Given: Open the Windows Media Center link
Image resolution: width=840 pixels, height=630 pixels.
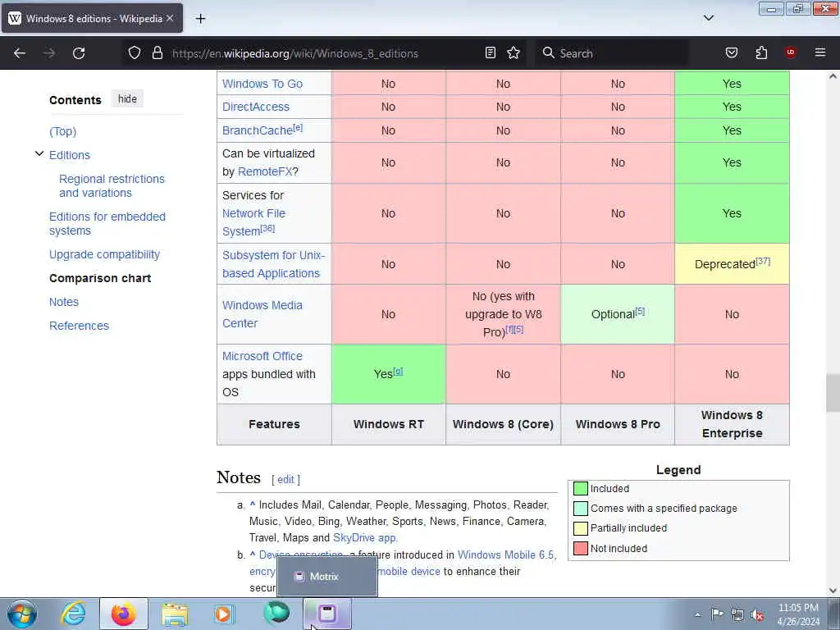Looking at the screenshot, I should coord(262,314).
